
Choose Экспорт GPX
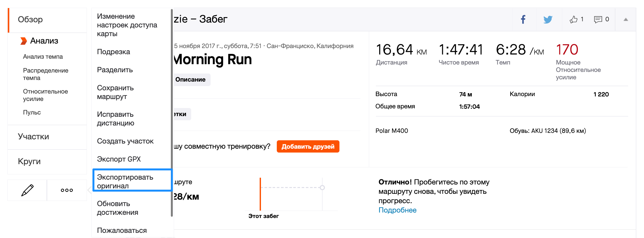point(119,159)
